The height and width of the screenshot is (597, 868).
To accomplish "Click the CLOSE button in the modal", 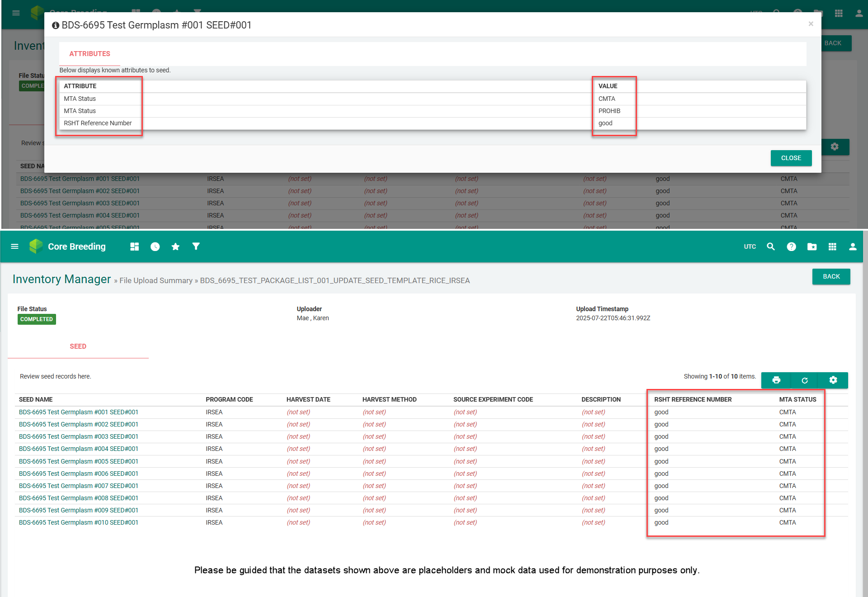I will (x=791, y=158).
